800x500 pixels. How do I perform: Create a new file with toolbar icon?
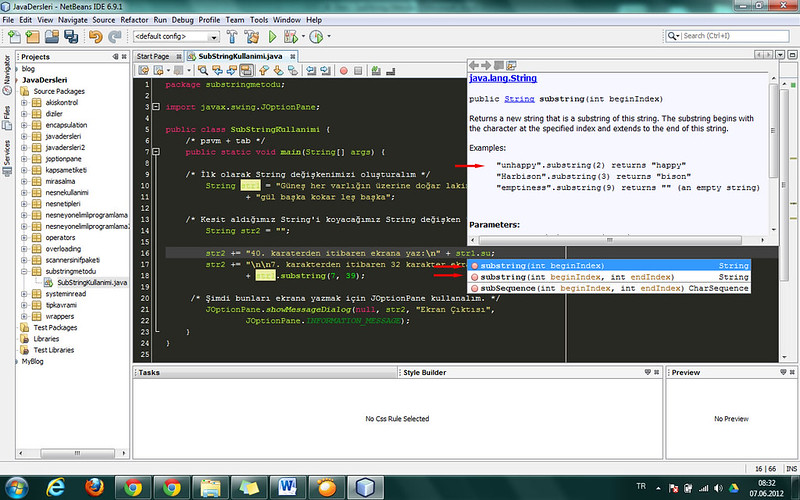[x=14, y=36]
